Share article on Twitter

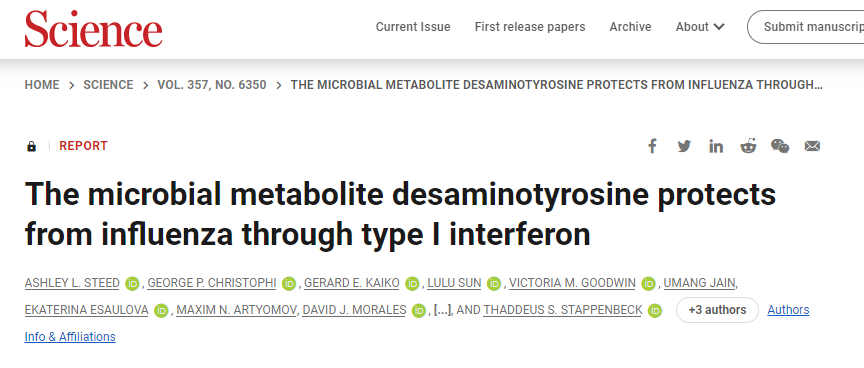[x=684, y=146]
